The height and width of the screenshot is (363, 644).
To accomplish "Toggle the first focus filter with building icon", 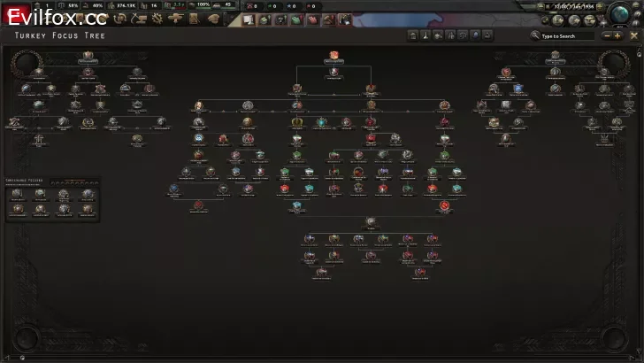I will coord(411,35).
